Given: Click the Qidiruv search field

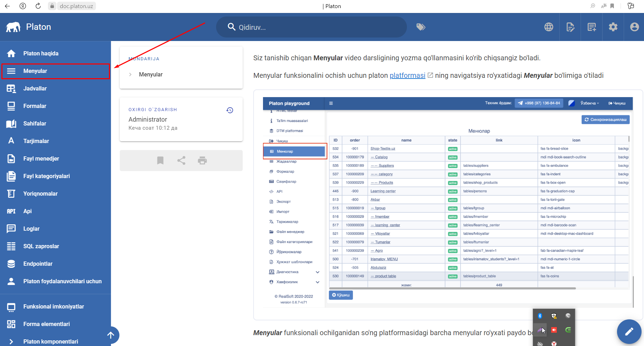Looking at the screenshot, I should click(311, 27).
